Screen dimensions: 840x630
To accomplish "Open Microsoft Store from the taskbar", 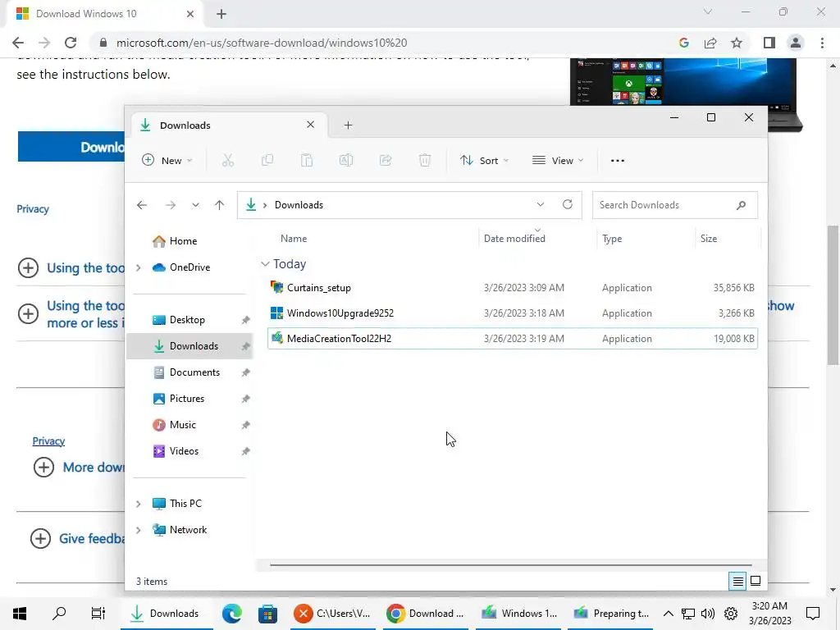I will click(267, 614).
